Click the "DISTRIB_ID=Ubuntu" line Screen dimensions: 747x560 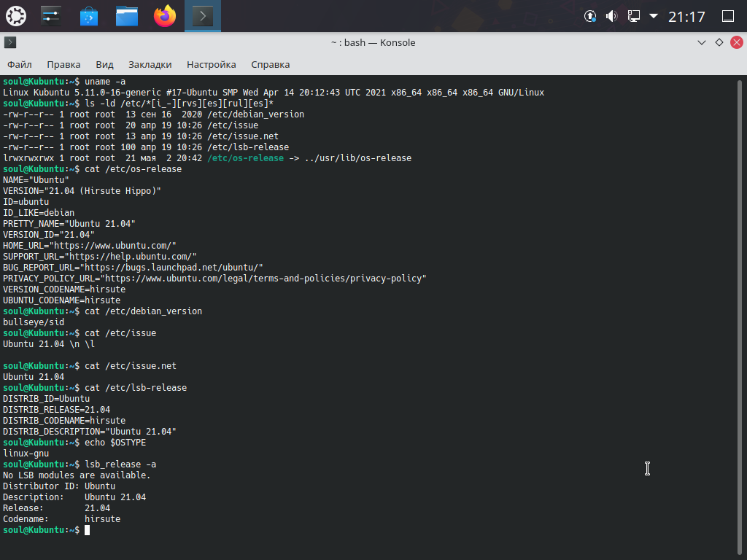pos(46,399)
